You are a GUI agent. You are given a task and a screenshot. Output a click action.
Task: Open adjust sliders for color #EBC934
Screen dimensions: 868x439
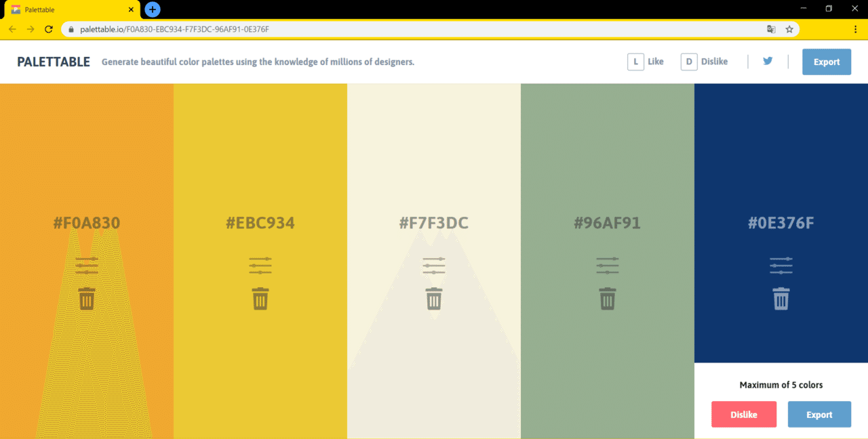click(260, 266)
